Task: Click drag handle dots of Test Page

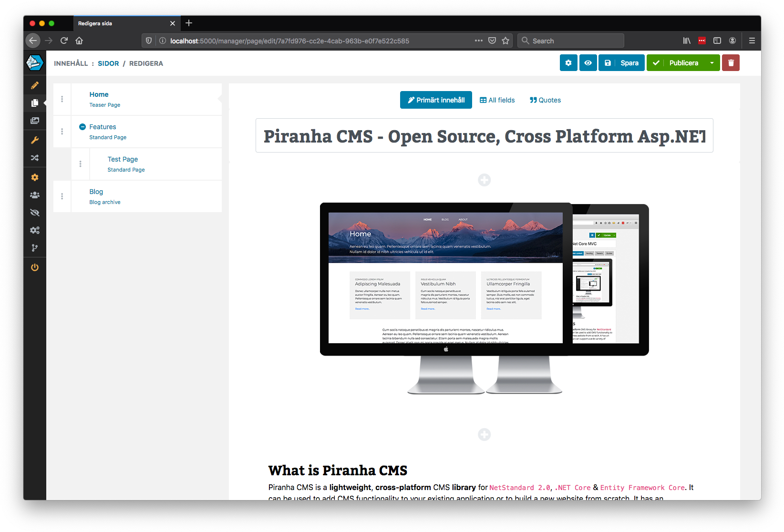Action: (x=80, y=164)
